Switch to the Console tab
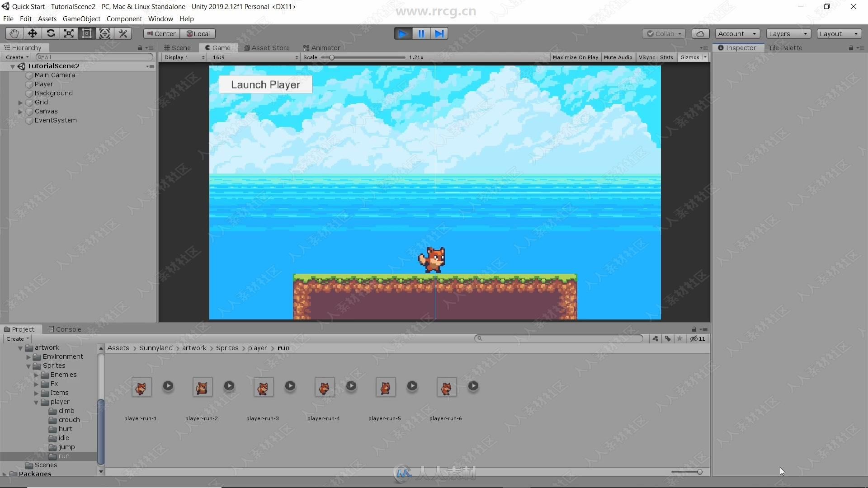This screenshot has width=868, height=488. 65,329
